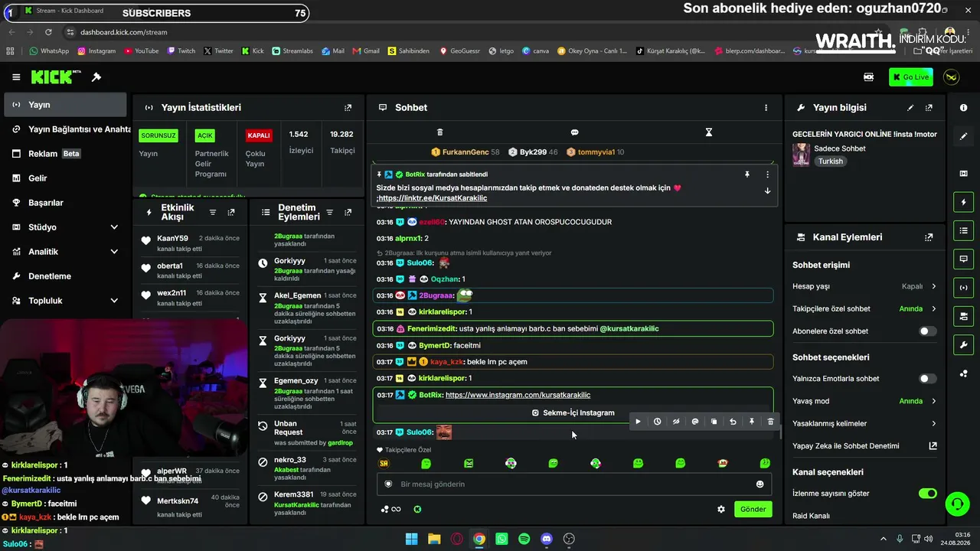Edit stream info with the pencil icon
Screen dimensions: 980x551
[x=910, y=108]
